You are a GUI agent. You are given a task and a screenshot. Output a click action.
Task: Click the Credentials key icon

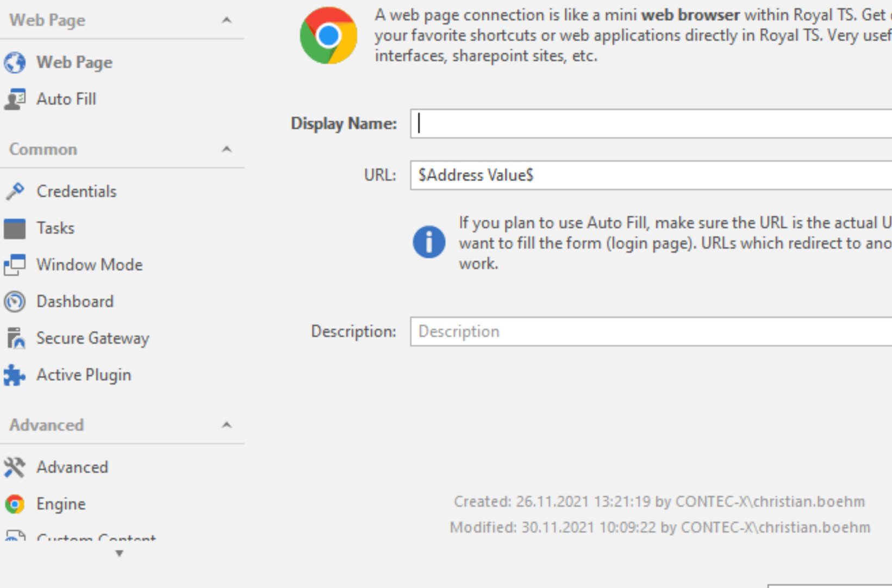[x=15, y=191]
